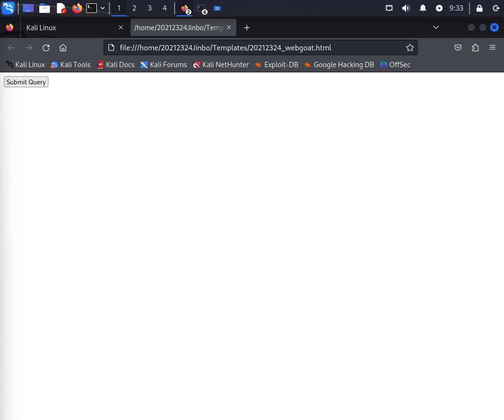Close the Firefox window
Viewport: 504px width, 420px height.
(494, 28)
